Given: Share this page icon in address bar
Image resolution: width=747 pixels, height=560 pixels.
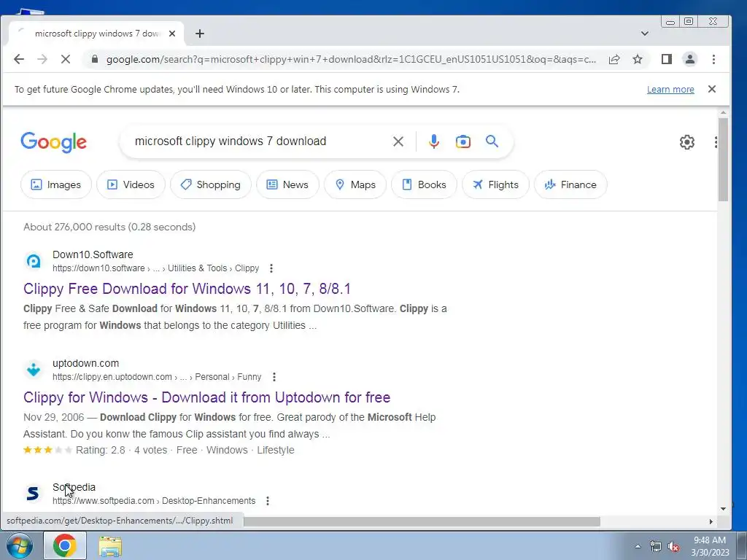Looking at the screenshot, I should 614,59.
